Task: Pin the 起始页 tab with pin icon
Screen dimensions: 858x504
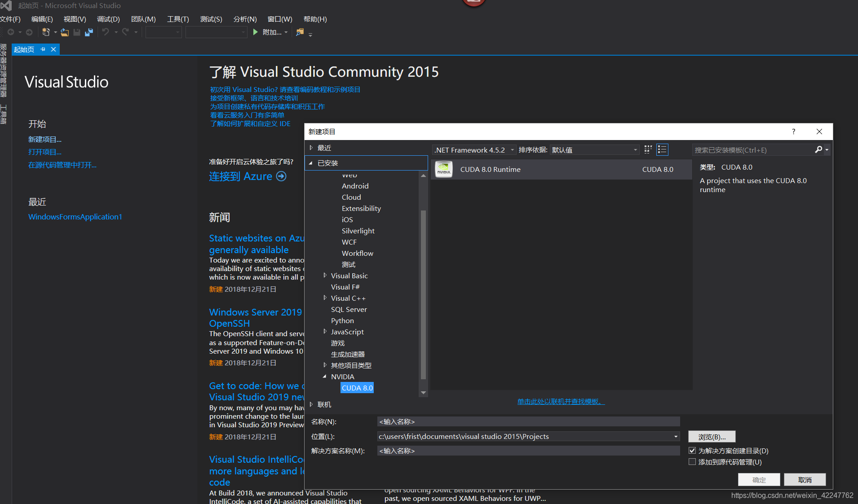Action: click(43, 49)
